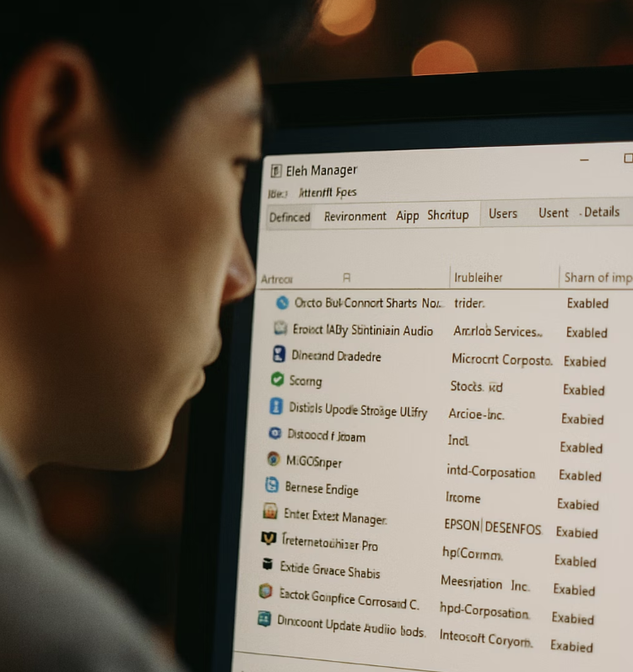Select the Eactok Gonpfice Corrosard C. name

pos(349,599)
